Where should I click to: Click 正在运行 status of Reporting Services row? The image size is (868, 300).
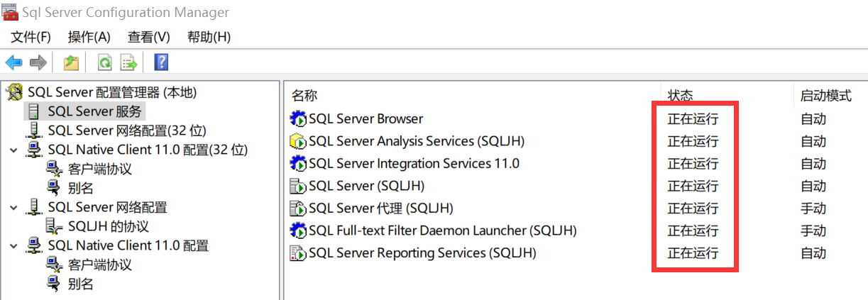point(693,253)
